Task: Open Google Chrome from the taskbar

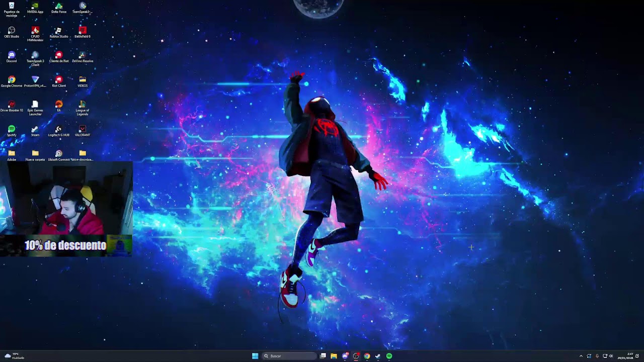Action: pos(367,356)
